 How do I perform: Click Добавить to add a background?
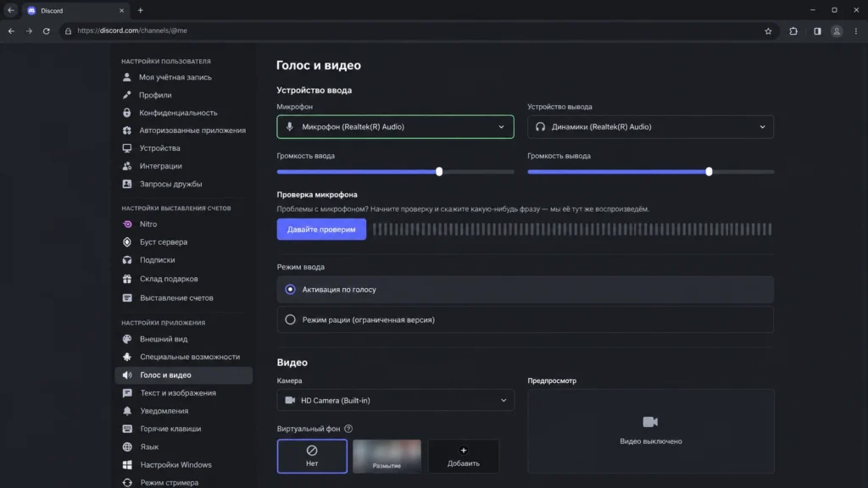point(464,457)
